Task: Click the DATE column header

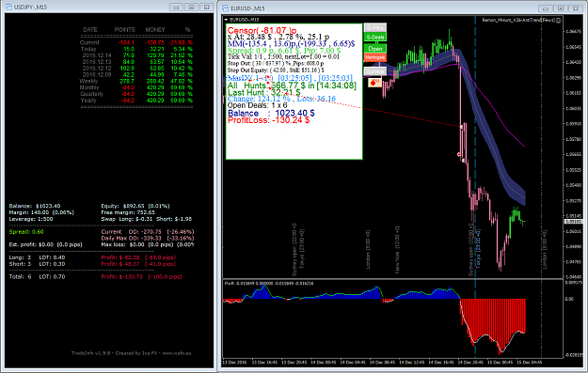Action: coord(90,29)
